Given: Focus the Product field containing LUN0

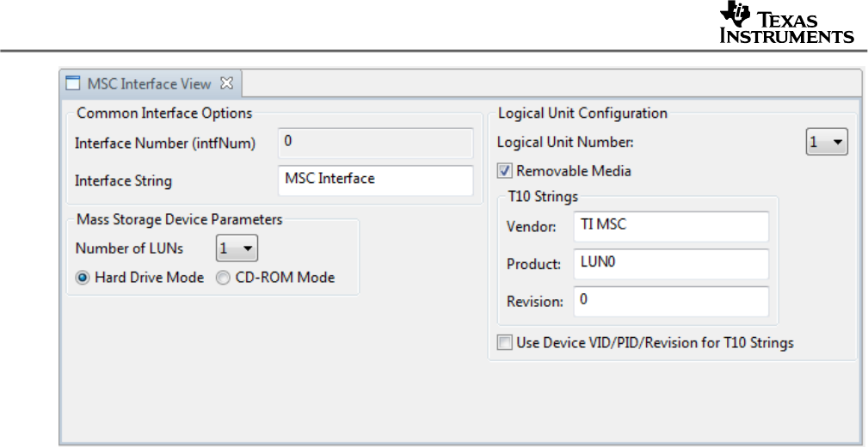Looking at the screenshot, I should pos(670,264).
